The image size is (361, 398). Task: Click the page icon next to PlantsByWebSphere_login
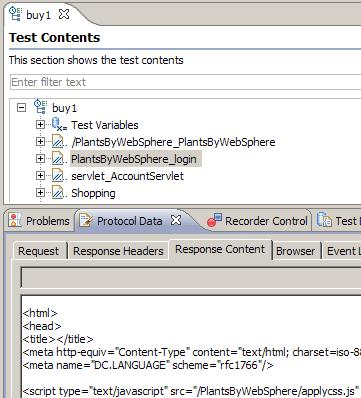pos(58,159)
